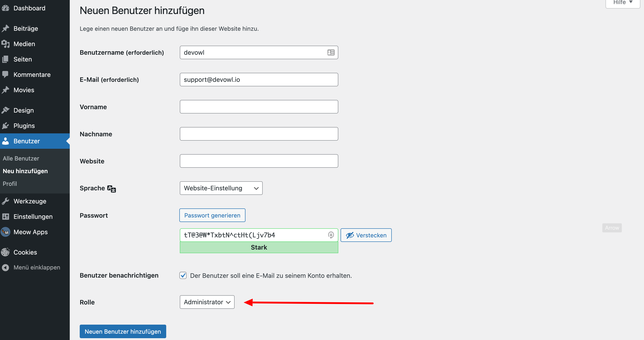The width and height of the screenshot is (644, 340).
Task: Click contact card icon in Benutzername field
Action: point(331,52)
